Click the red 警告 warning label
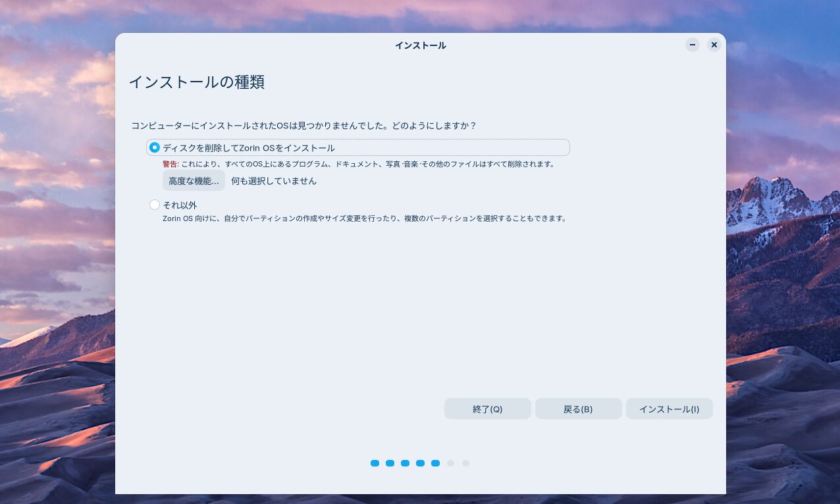Image resolution: width=840 pixels, height=504 pixels. pyautogui.click(x=171, y=164)
